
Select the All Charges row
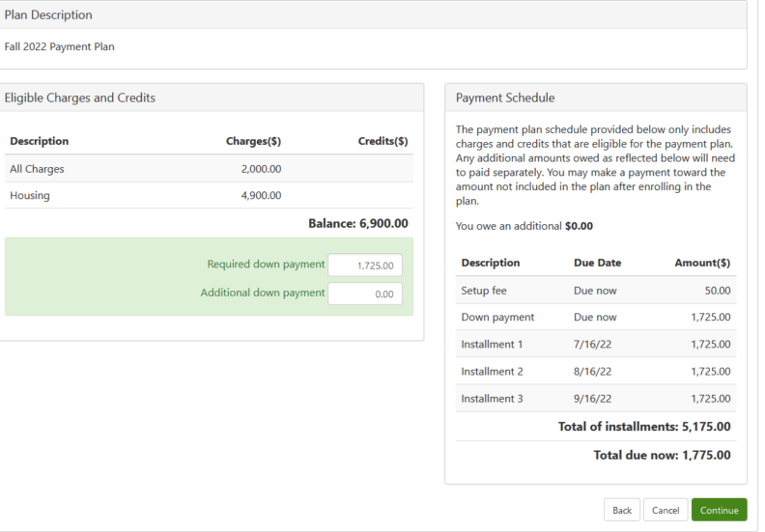pos(208,169)
